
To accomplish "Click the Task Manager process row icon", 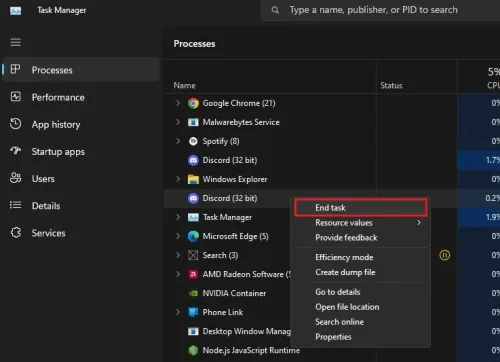I will [193, 217].
